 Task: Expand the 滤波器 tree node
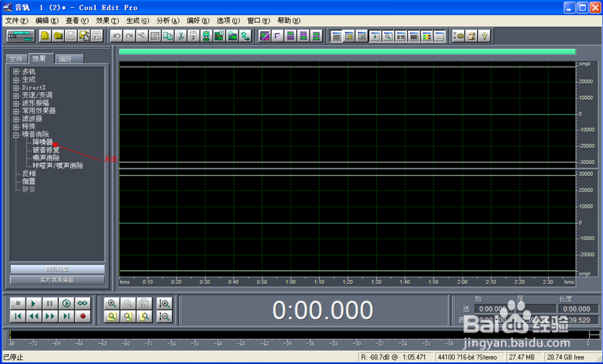point(16,119)
